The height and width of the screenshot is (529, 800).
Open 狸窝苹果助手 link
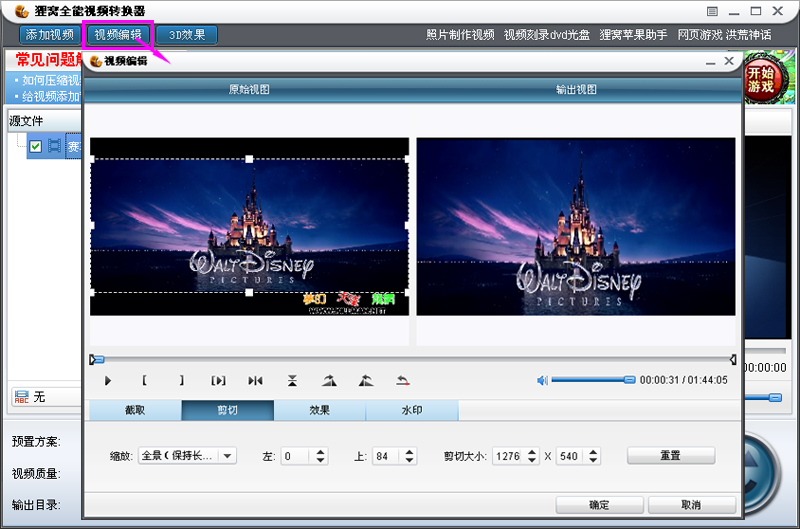coord(633,35)
